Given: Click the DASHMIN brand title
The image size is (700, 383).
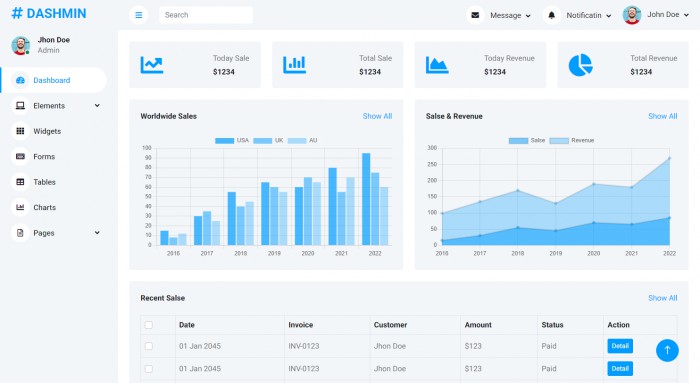Looking at the screenshot, I should pyautogui.click(x=56, y=13).
